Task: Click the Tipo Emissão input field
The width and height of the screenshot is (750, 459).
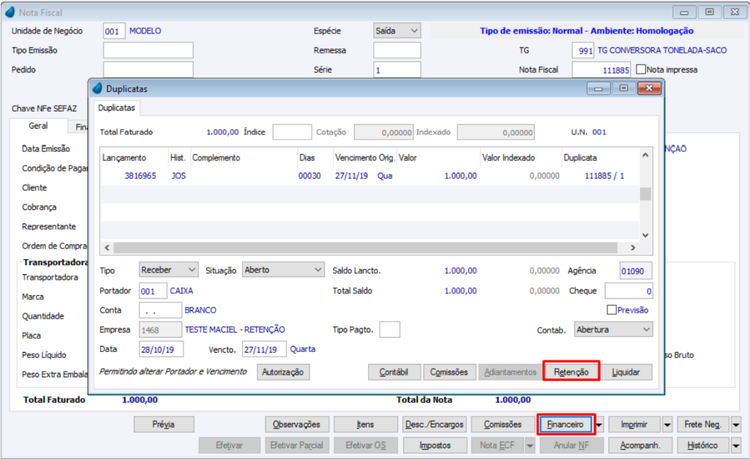Action: (148, 50)
